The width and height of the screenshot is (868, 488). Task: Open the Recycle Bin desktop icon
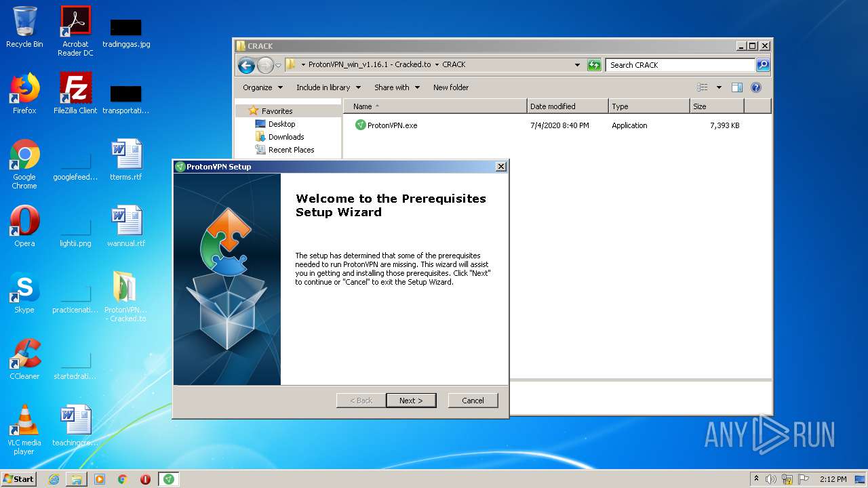point(24,27)
